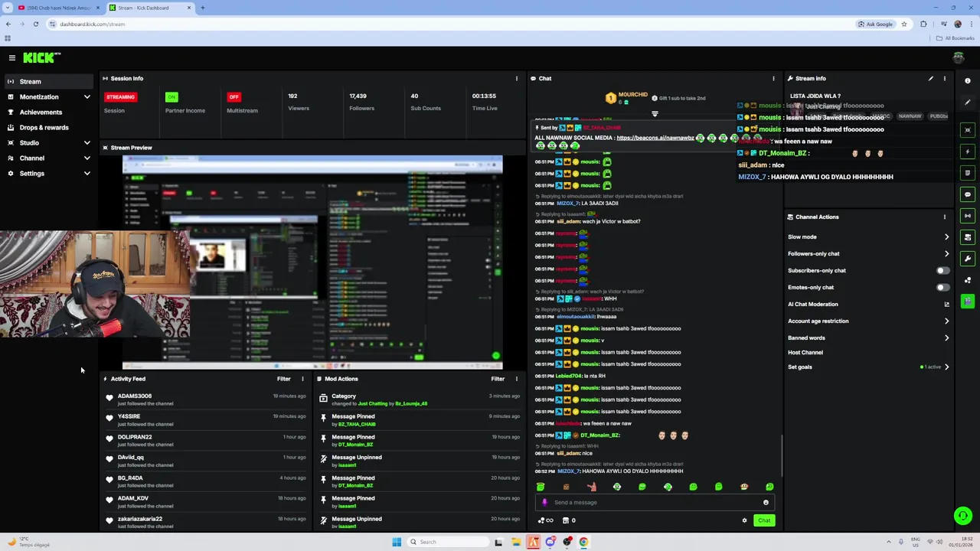
Task: Click Host Channel action
Action: [x=805, y=352]
